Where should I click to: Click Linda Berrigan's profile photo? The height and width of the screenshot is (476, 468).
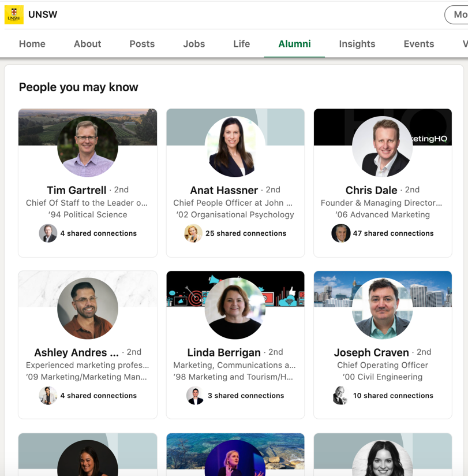coord(235,308)
